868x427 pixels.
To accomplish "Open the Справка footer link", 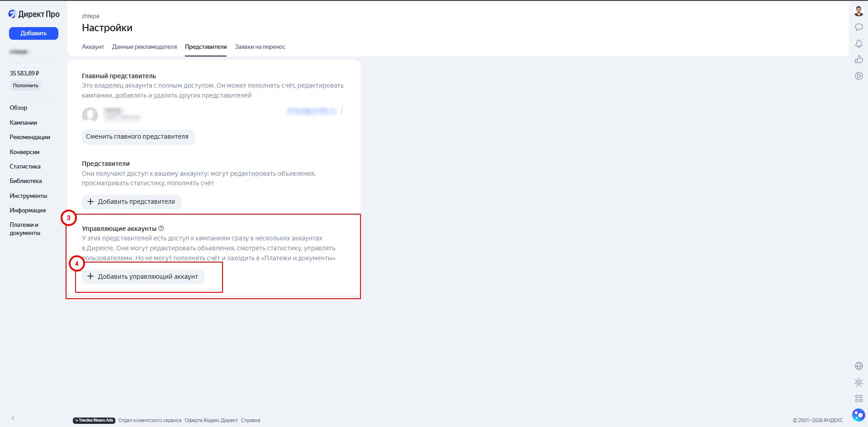I will [x=251, y=420].
